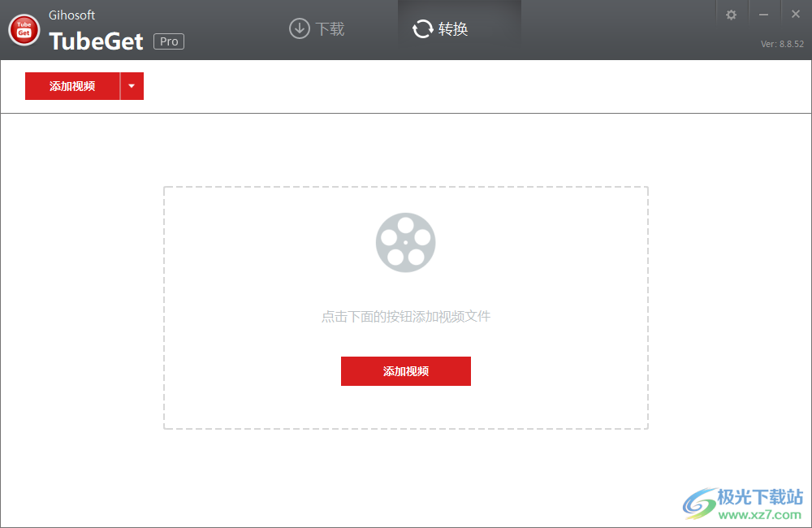Click the centered 添加视频 button in drop zone
Image resolution: width=812 pixels, height=528 pixels.
[x=405, y=371]
